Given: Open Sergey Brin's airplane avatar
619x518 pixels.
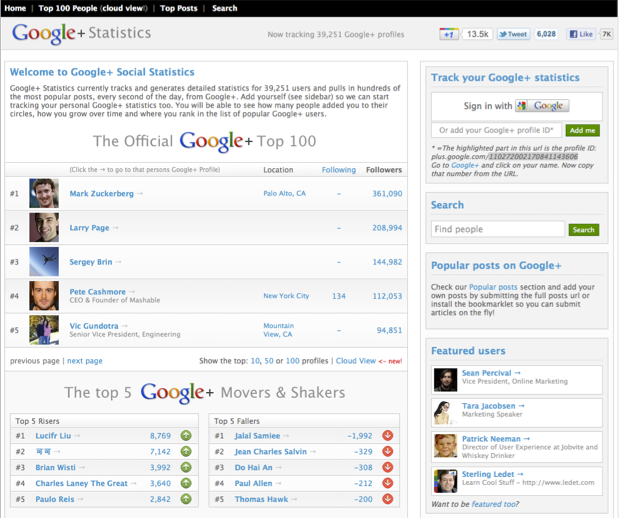Looking at the screenshot, I should (44, 262).
